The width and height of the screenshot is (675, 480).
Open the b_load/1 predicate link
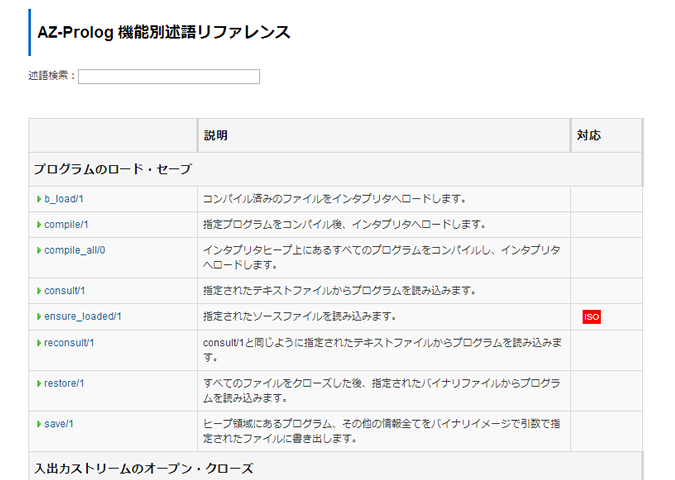(64, 199)
